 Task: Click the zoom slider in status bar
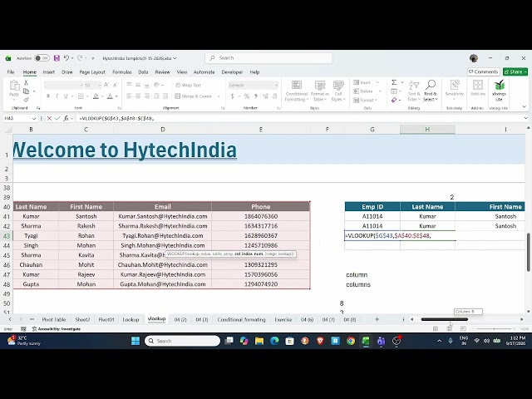click(x=494, y=329)
